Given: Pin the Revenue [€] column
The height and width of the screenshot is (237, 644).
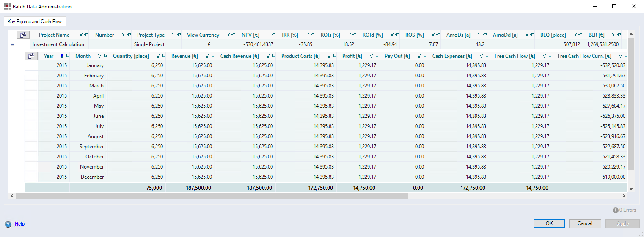Looking at the screenshot, I should tap(212, 56).
